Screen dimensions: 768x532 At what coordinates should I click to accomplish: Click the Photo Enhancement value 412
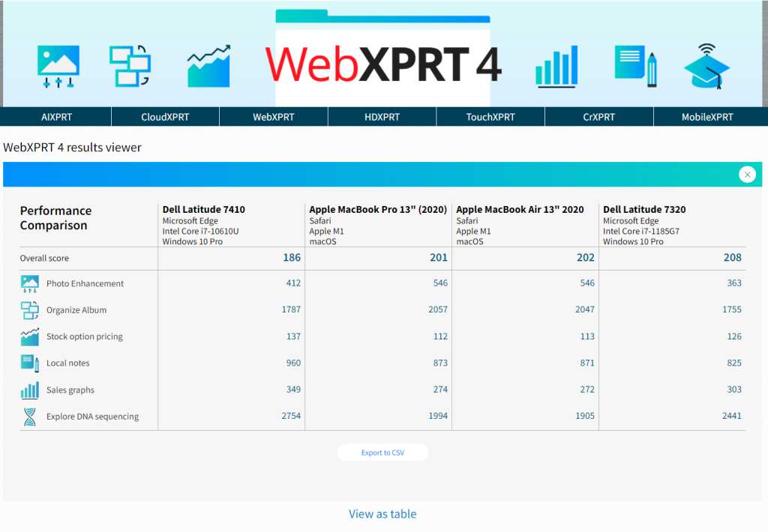click(293, 283)
